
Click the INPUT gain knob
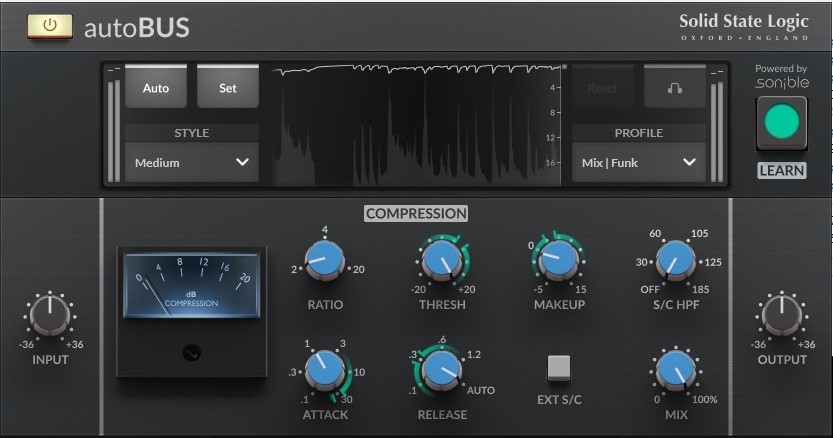[49, 316]
